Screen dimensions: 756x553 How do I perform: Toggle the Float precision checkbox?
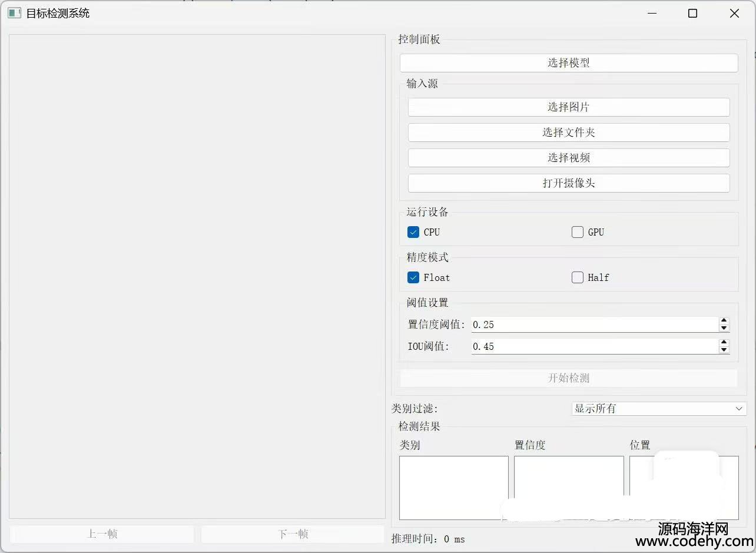click(413, 277)
